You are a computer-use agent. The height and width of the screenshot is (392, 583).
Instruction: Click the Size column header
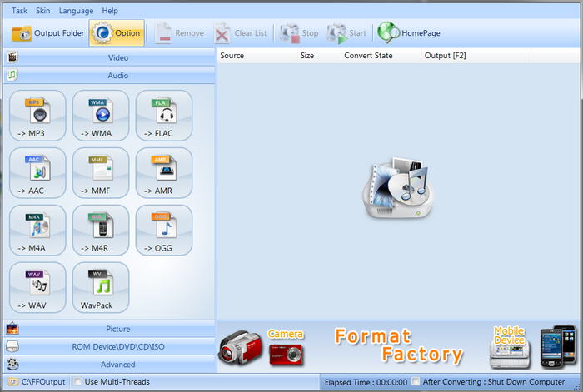tap(319, 56)
